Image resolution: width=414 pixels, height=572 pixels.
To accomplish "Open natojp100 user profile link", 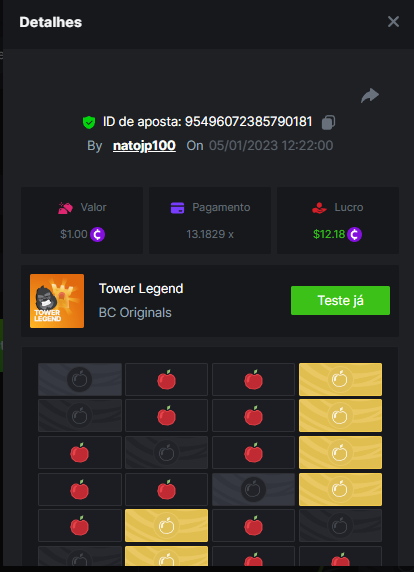I will point(144,146).
